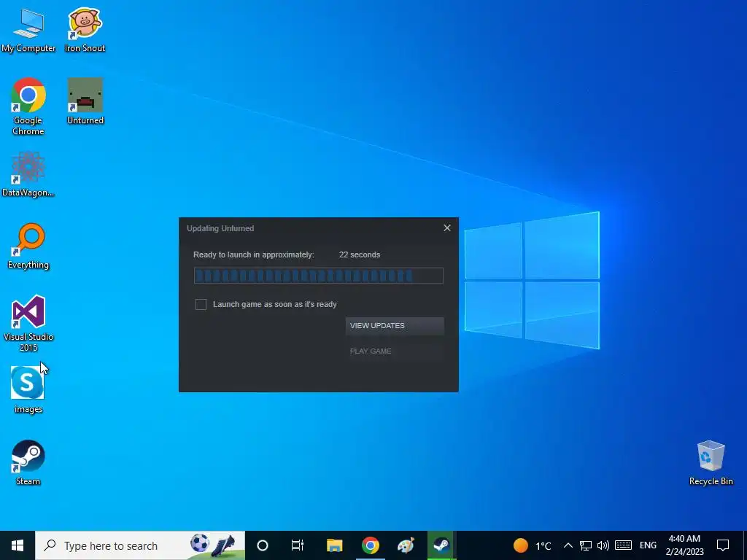
Task: Select the Visual Studio 2015 shortcut
Action: [28, 324]
